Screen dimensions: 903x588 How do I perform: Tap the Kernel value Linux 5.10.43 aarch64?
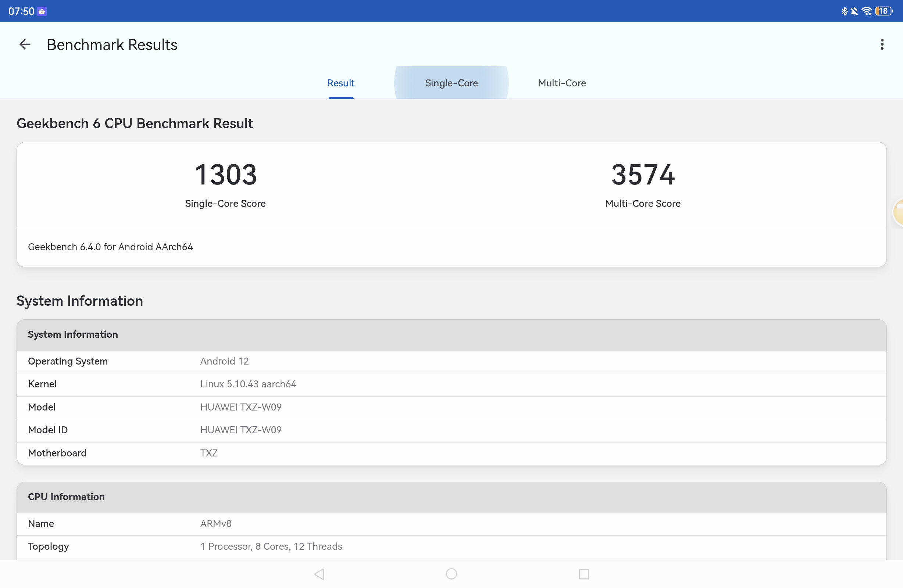(248, 384)
